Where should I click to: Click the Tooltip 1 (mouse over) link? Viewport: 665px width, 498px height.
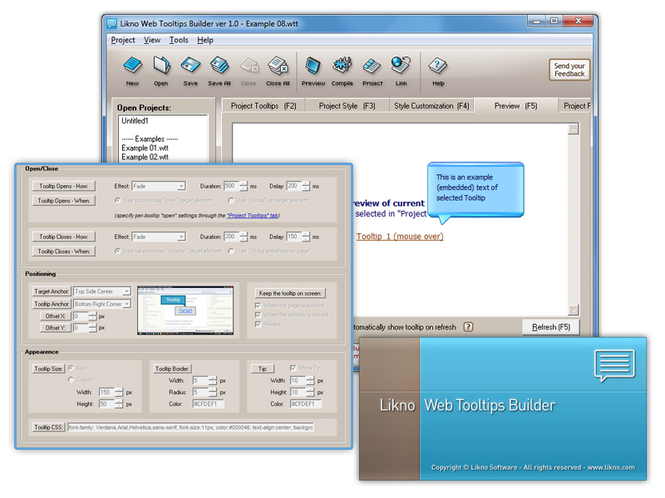click(400, 236)
